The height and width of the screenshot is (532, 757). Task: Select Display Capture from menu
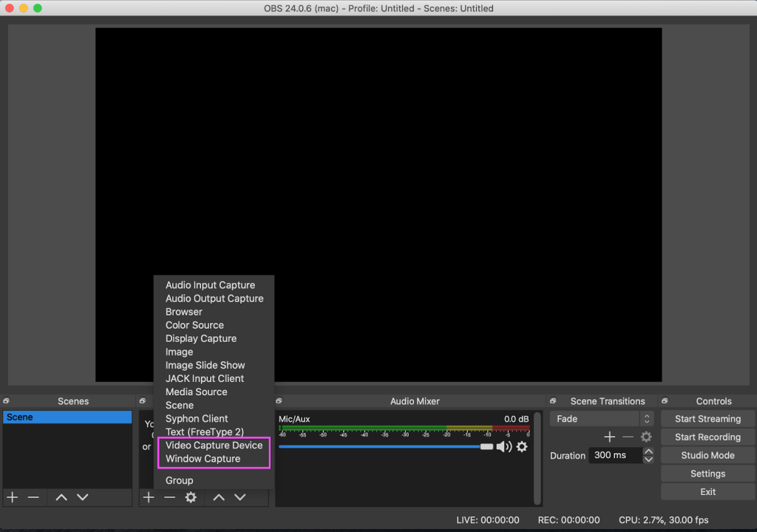pos(201,339)
